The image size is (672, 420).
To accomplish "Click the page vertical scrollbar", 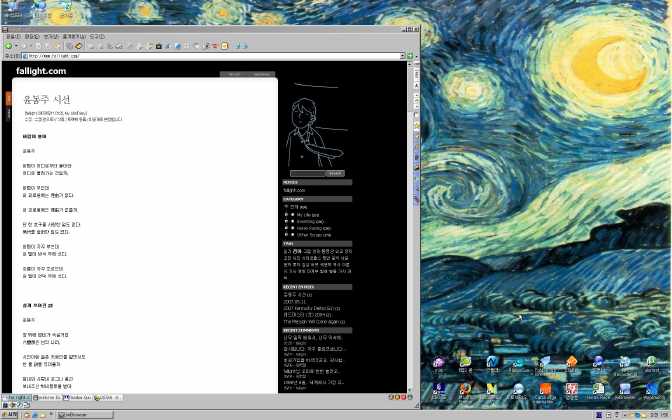I will pos(410,227).
